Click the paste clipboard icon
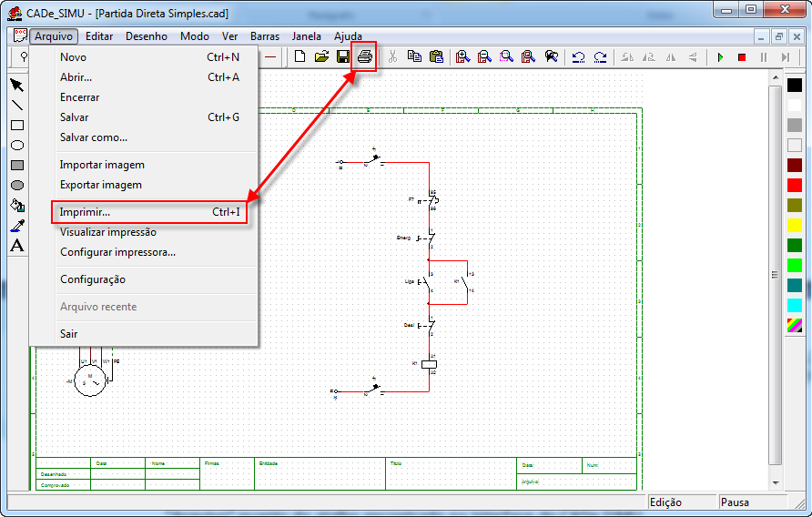The width and height of the screenshot is (812, 517). pyautogui.click(x=436, y=56)
